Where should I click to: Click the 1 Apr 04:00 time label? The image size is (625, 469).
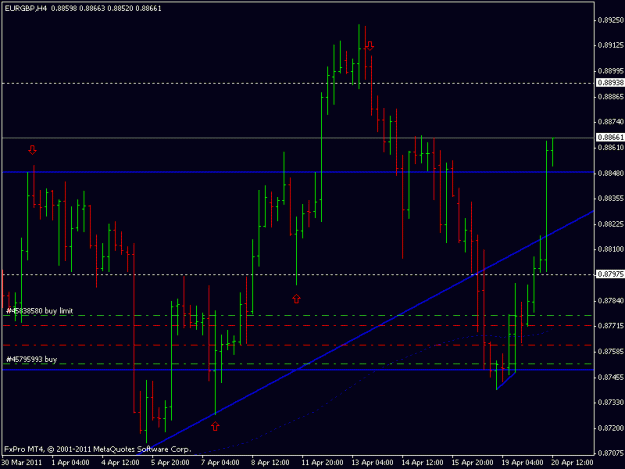pyautogui.click(x=70, y=463)
